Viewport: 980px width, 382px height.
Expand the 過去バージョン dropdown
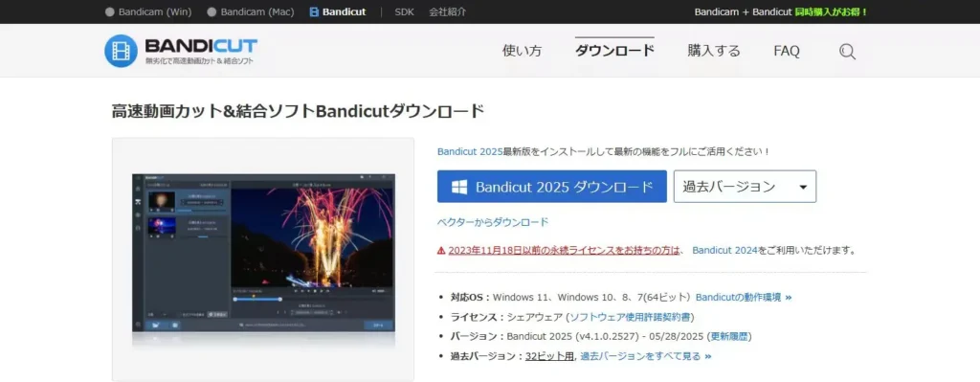click(x=745, y=187)
